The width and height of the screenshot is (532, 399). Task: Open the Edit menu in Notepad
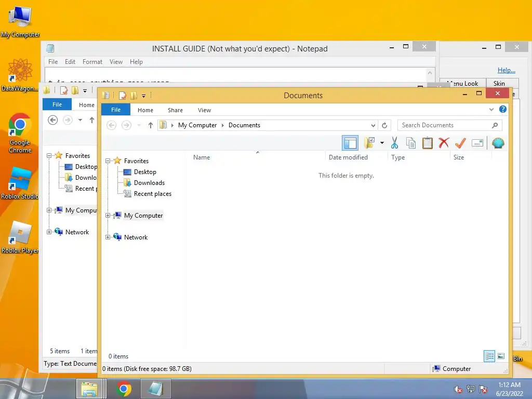click(70, 62)
